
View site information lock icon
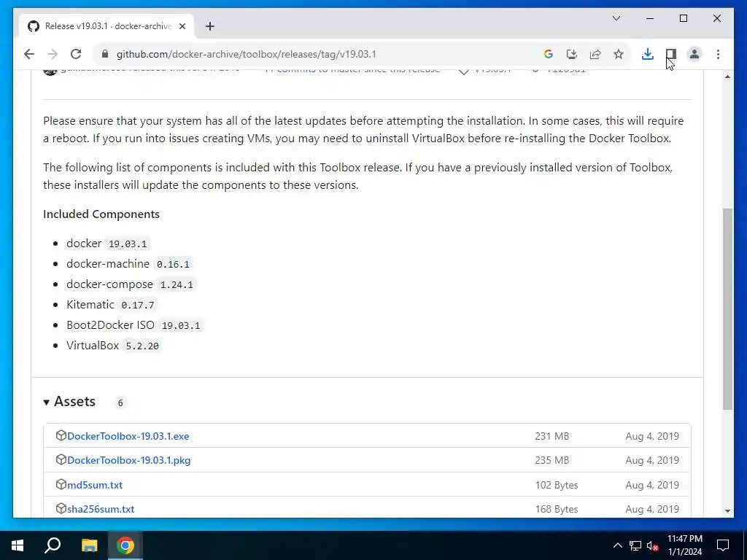point(105,54)
